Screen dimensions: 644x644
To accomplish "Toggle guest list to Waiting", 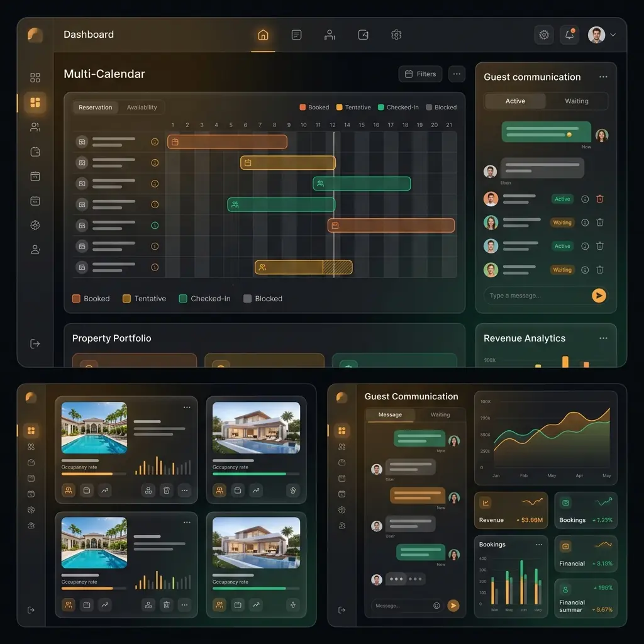I will pyautogui.click(x=576, y=101).
